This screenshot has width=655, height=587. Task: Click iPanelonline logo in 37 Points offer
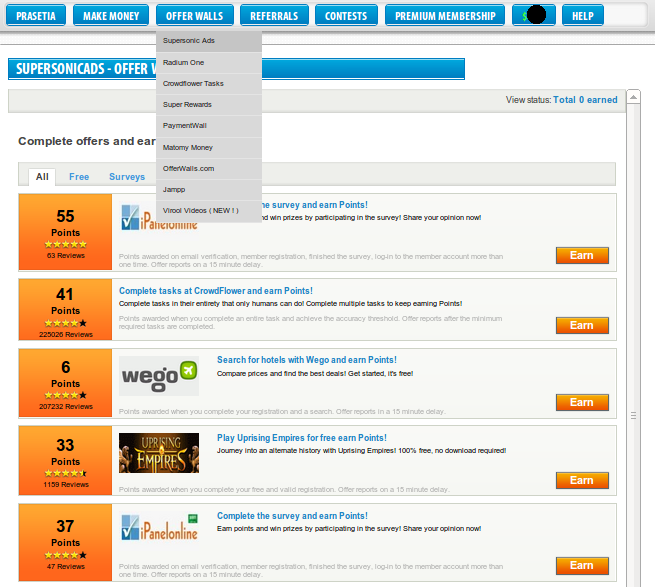[159, 527]
